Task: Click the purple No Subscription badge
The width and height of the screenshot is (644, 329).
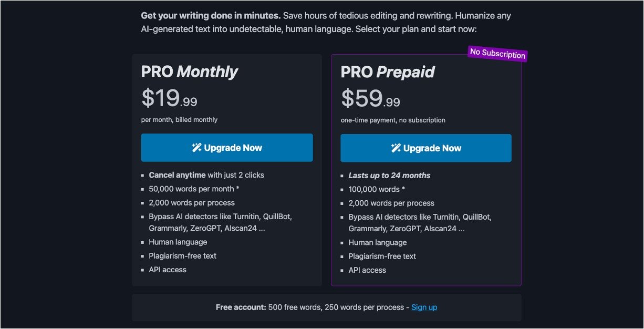Action: click(497, 54)
